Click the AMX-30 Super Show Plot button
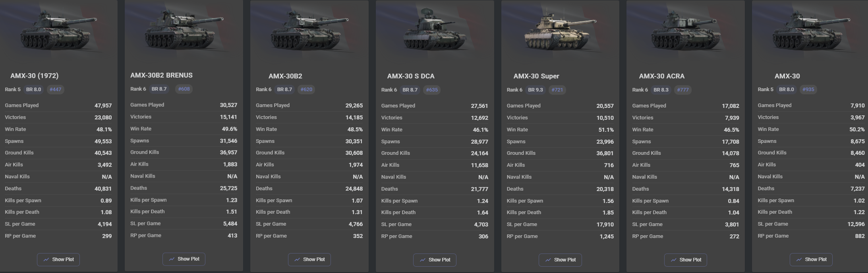 560,260
